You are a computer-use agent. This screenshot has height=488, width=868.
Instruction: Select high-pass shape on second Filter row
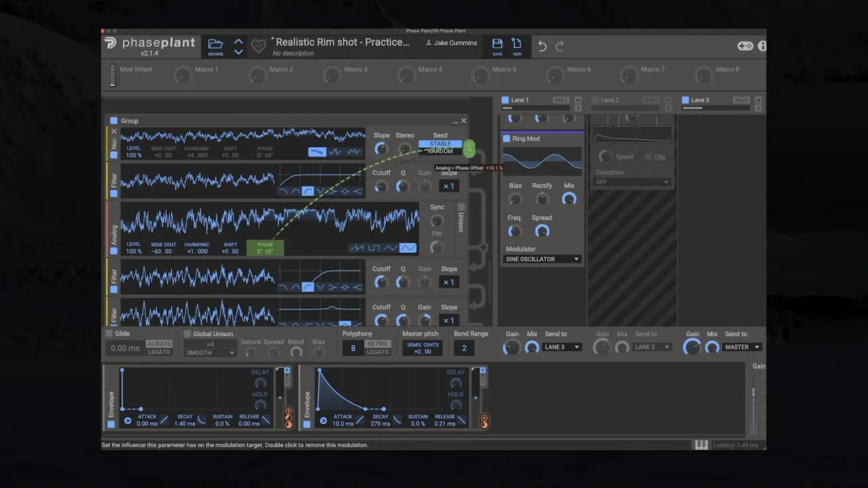[308, 287]
